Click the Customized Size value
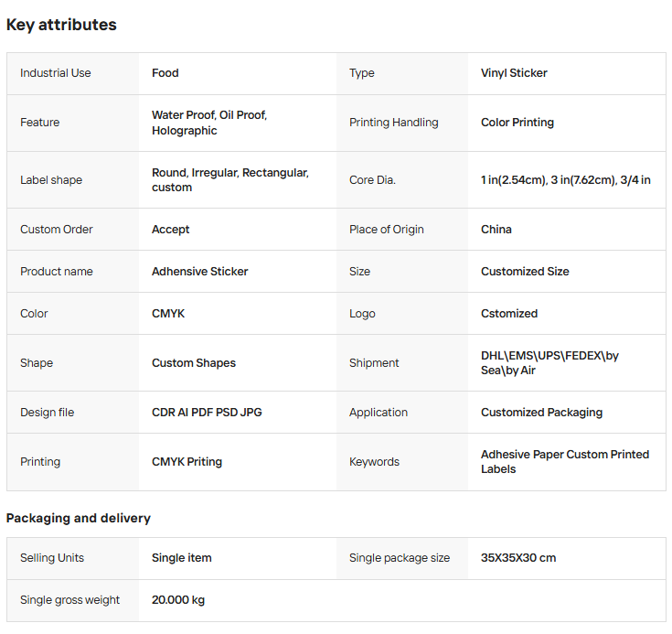The width and height of the screenshot is (672, 634). (x=525, y=272)
